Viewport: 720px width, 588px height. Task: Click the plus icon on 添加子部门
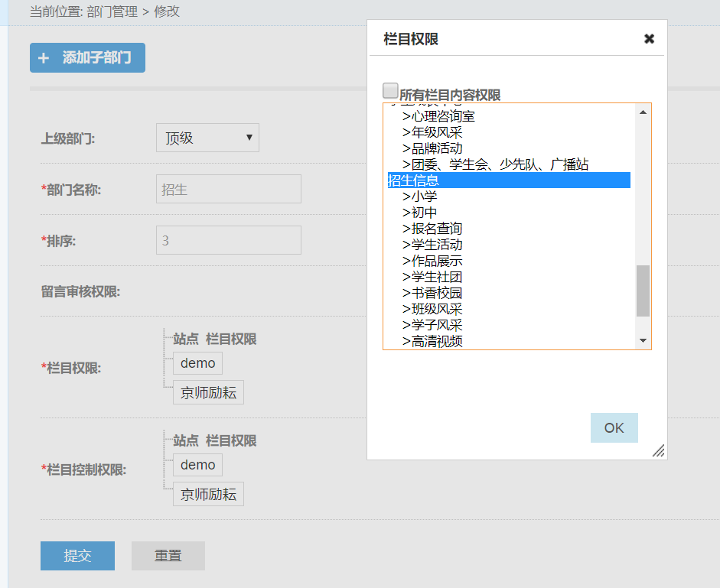tap(44, 58)
